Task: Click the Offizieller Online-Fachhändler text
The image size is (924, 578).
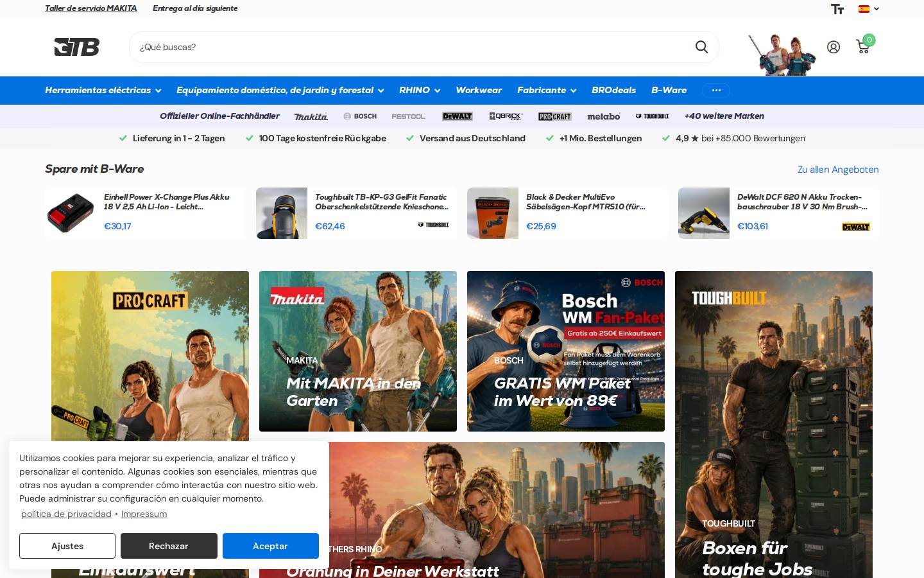Action: (x=219, y=116)
